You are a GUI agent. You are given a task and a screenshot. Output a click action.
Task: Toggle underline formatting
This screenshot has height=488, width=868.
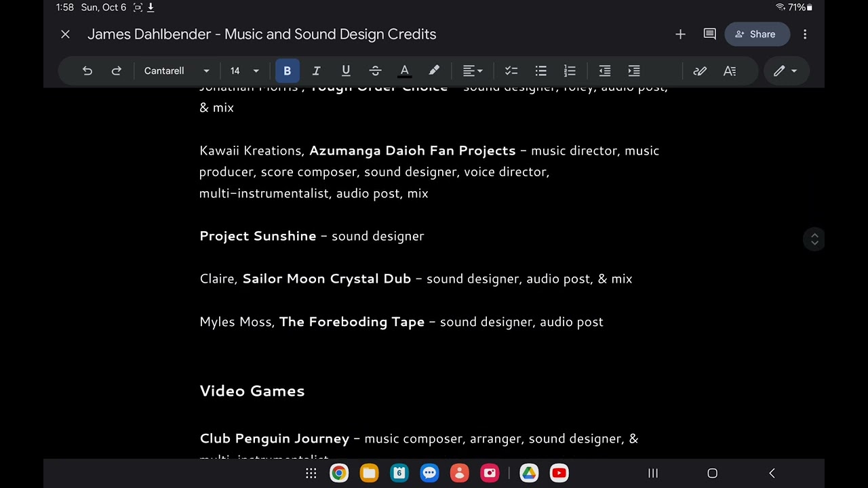[346, 70]
